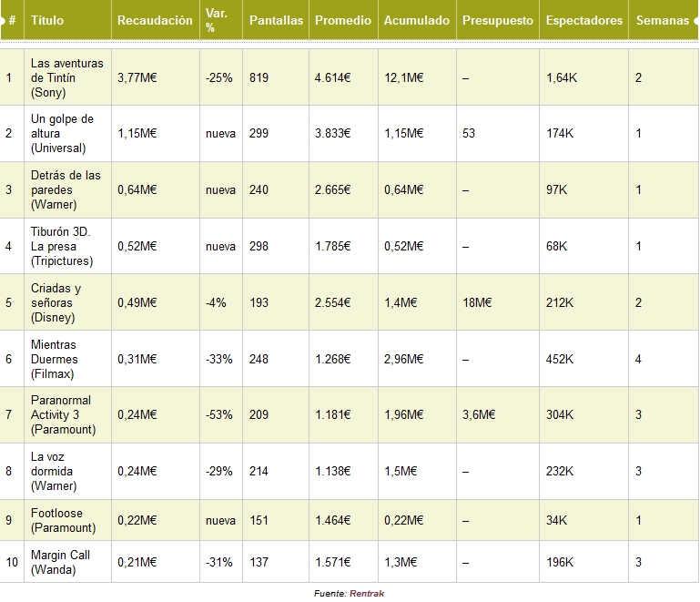Click the 819 pantallas value

tap(259, 77)
